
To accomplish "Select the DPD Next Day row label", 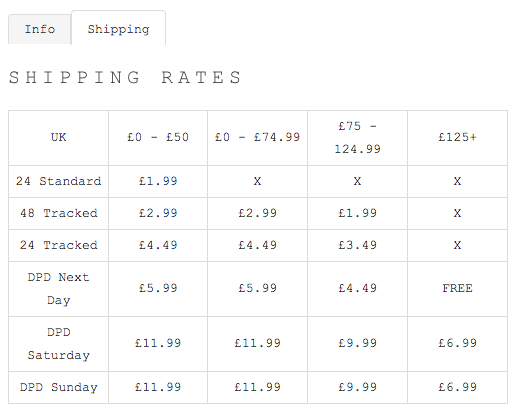I will point(58,289).
